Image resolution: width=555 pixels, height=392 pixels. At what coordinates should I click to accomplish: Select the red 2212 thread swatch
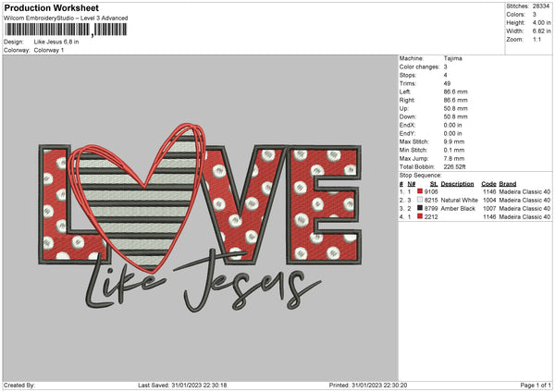tap(420, 217)
